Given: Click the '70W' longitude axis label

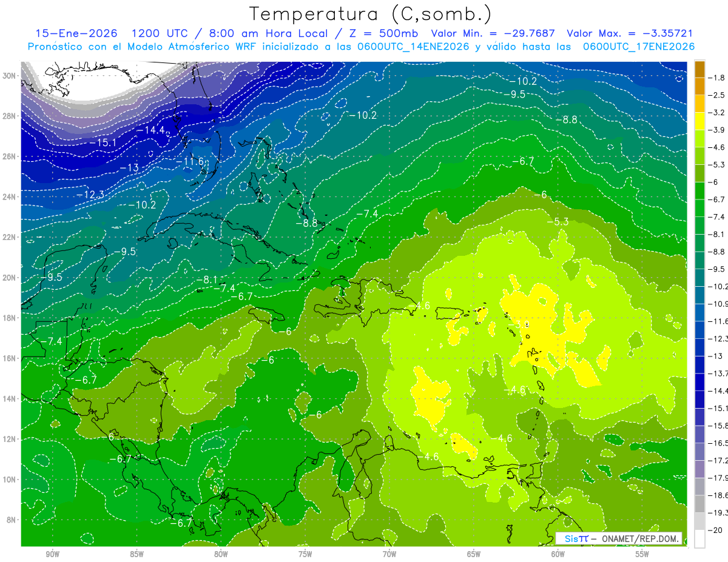Looking at the screenshot, I should coord(389,554).
